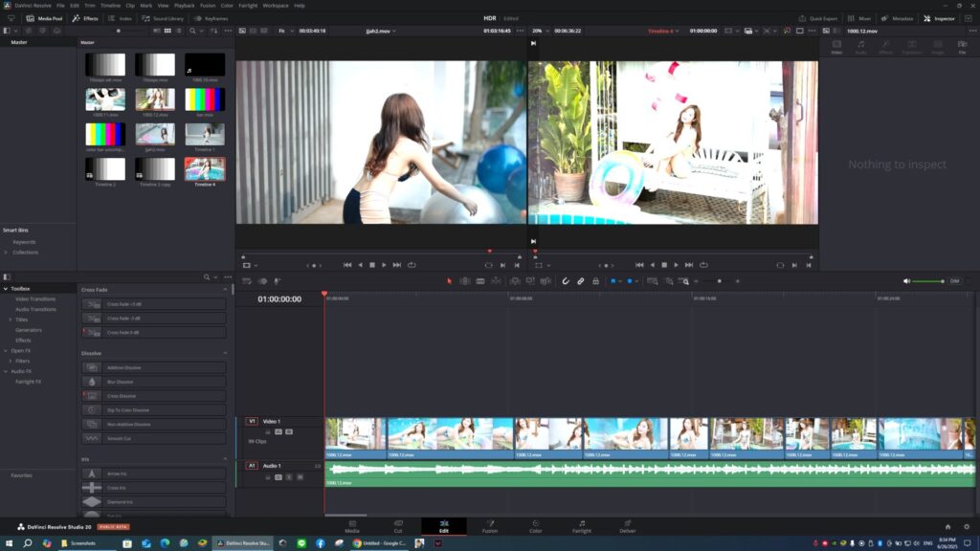
Task: Open the Workspace menu
Action: coord(276,6)
